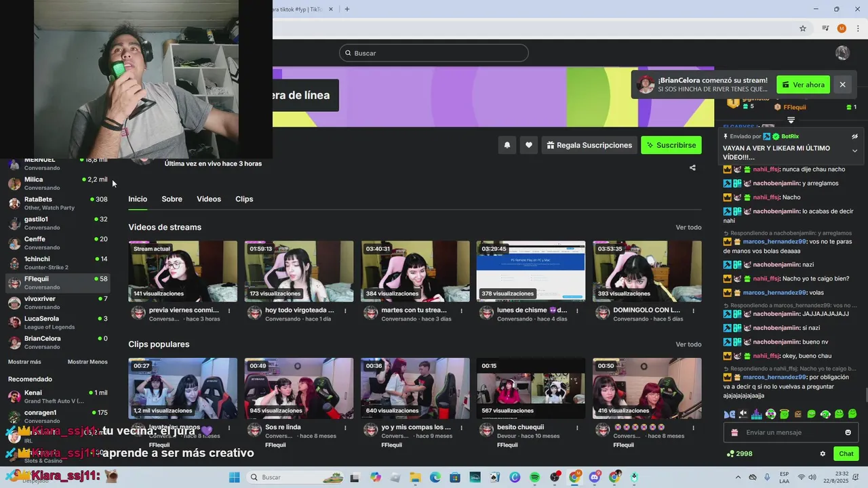The image size is (868, 488).
Task: Click the Windows taskbar search box
Action: pos(295,477)
